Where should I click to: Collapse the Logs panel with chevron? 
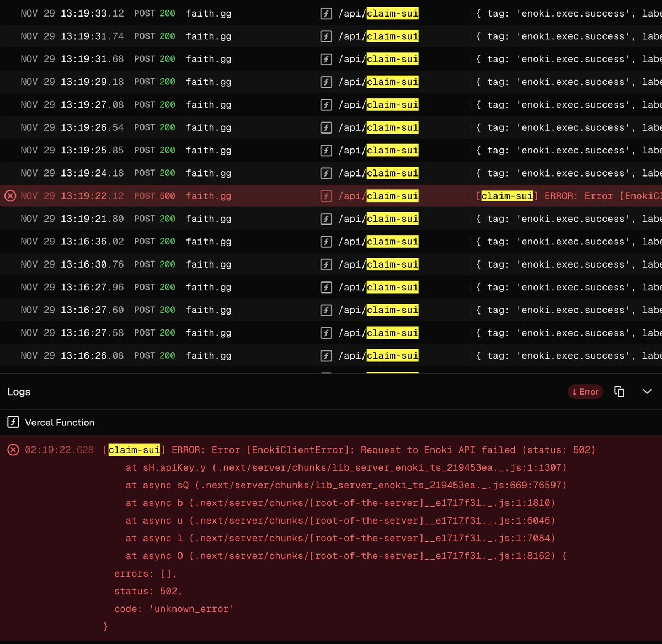[x=647, y=391]
